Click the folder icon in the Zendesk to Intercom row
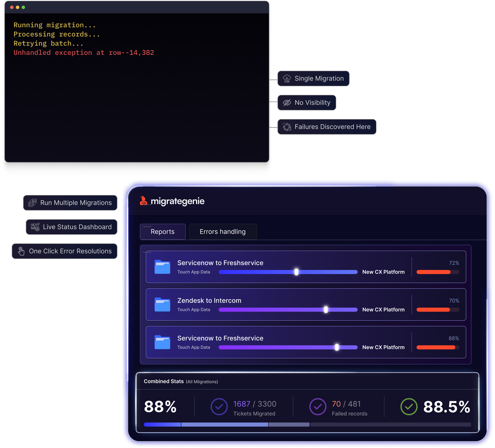 [162, 305]
